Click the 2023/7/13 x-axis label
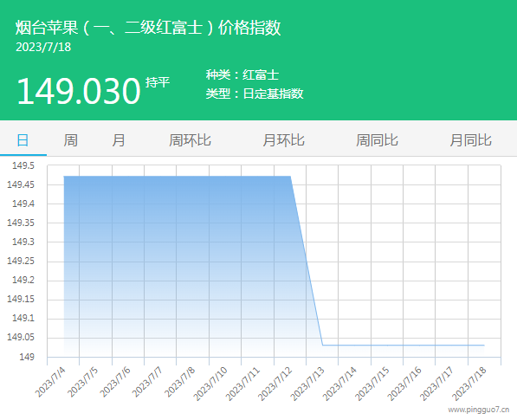Image resolution: width=517 pixels, height=420 pixels. (308, 384)
